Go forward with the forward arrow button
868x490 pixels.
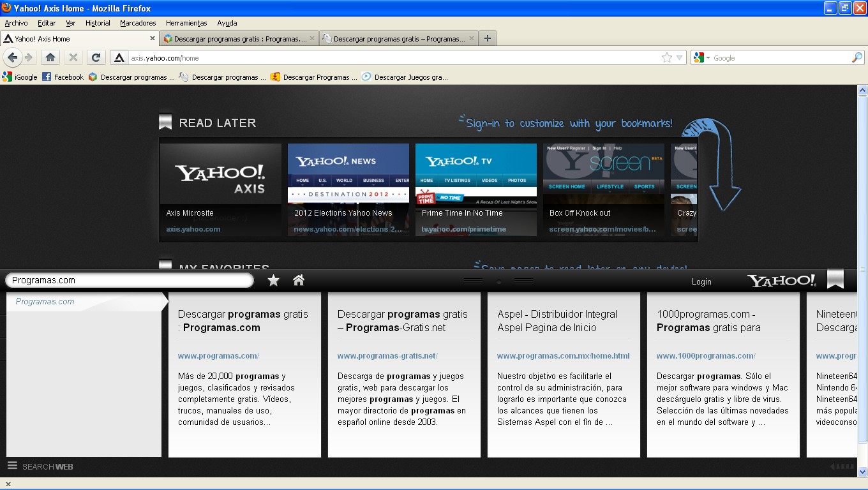29,57
